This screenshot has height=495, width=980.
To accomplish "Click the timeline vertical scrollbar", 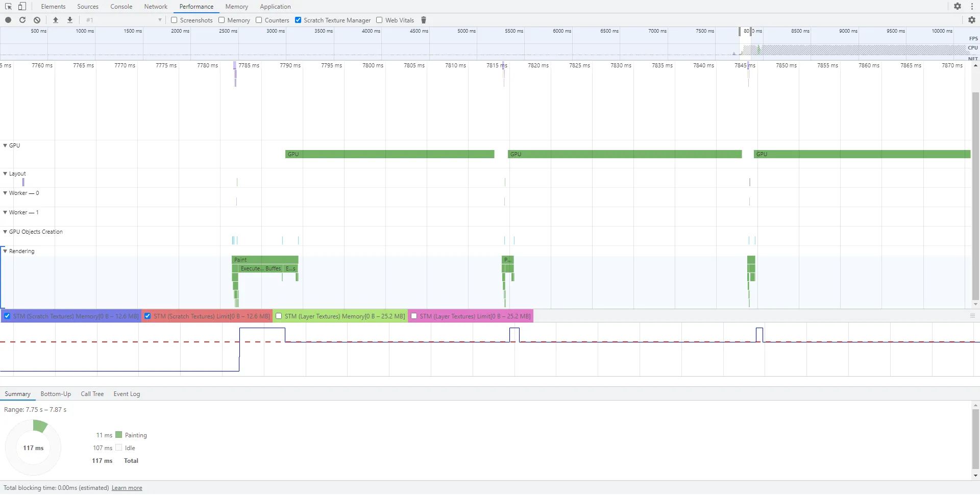I will coord(975,196).
